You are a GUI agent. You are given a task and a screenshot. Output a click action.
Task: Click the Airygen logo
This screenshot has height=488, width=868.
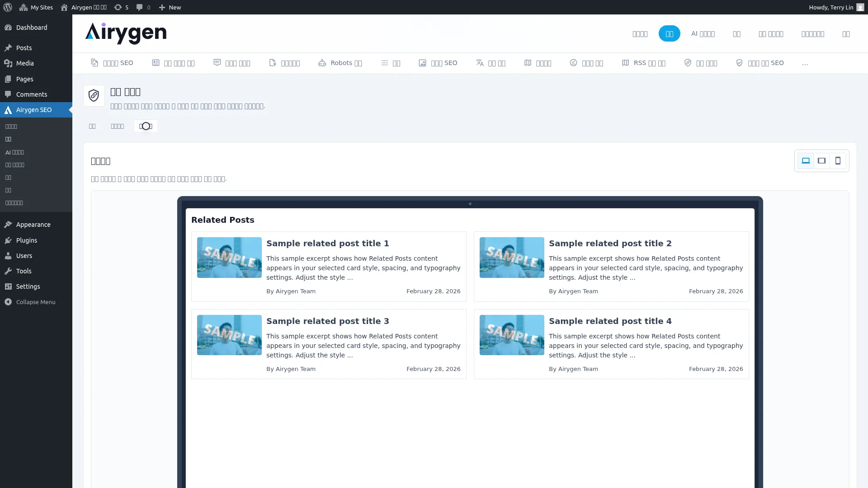(x=126, y=33)
